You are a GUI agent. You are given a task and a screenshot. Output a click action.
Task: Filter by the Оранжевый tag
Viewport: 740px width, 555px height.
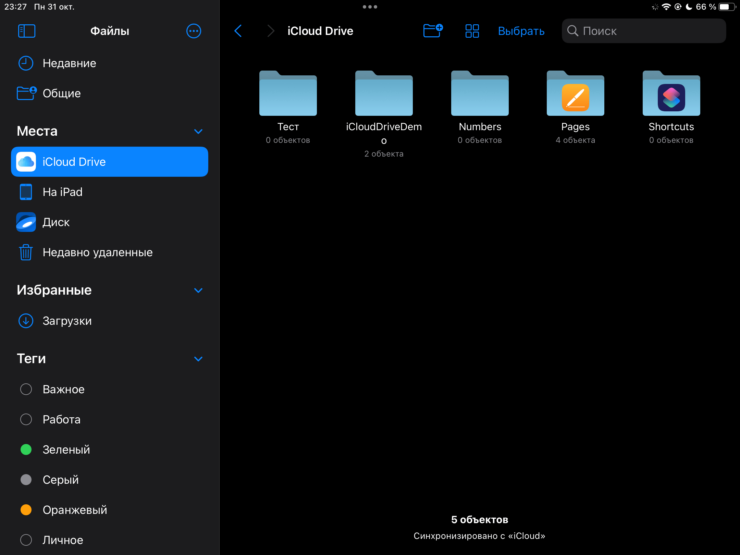click(74, 510)
